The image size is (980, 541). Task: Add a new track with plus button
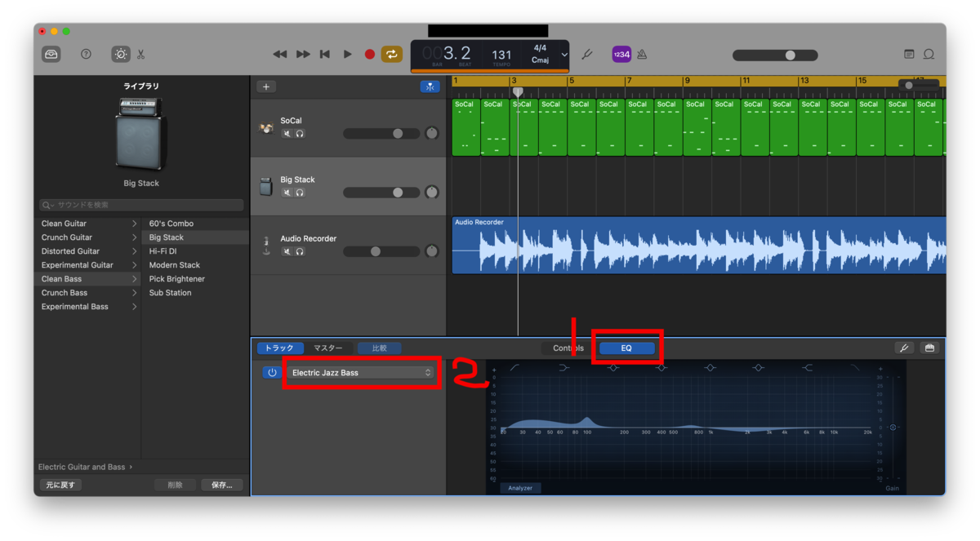[266, 86]
